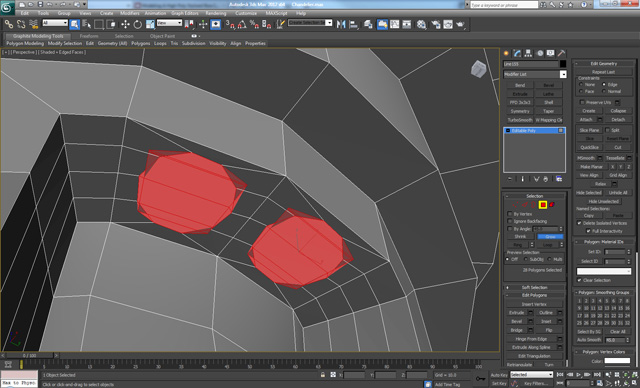640x388 pixels.
Task: Open the material name dropdown under Select ID
Action: pyautogui.click(x=604, y=271)
